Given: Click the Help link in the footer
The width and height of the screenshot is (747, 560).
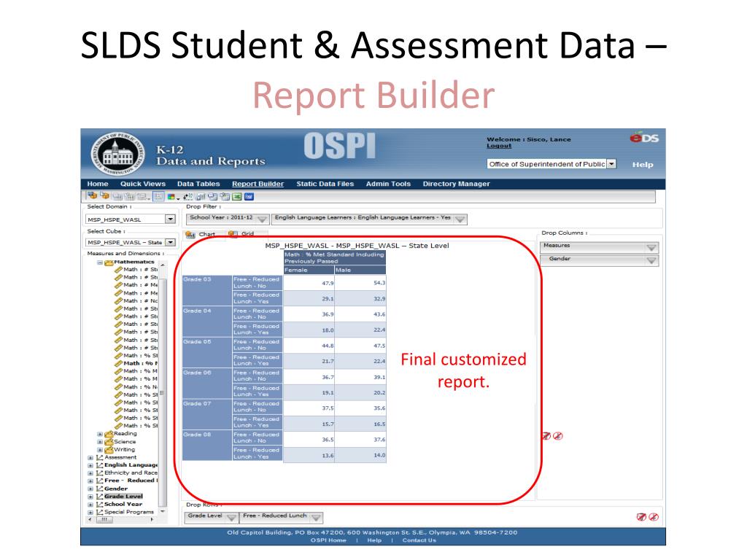Looking at the screenshot, I should [374, 540].
